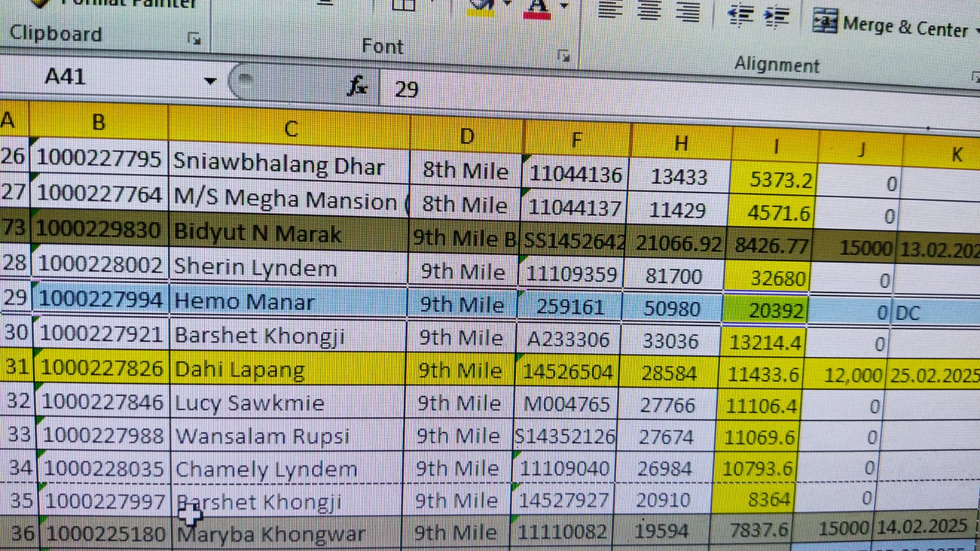
Task: Click cell 'Bidyut N Marak'
Action: [x=288, y=234]
